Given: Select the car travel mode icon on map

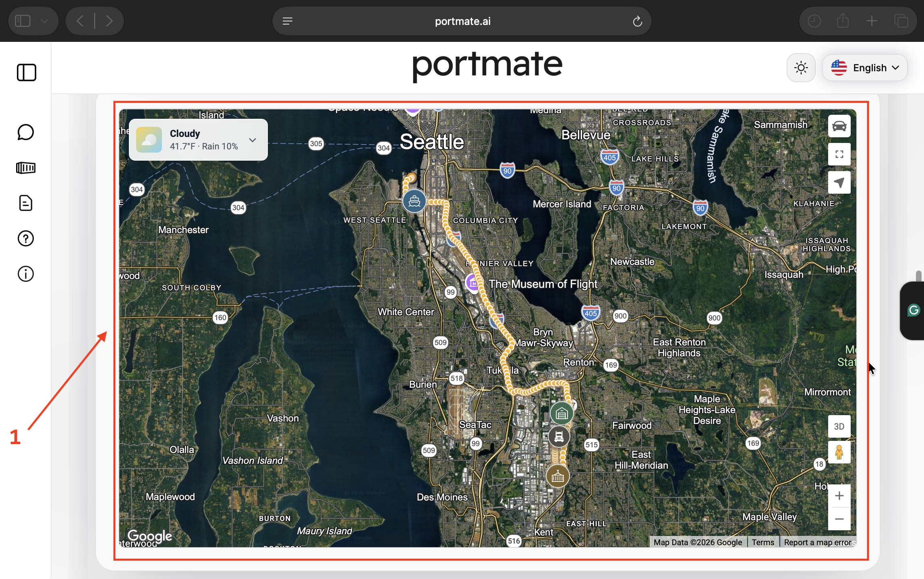Looking at the screenshot, I should click(x=839, y=126).
